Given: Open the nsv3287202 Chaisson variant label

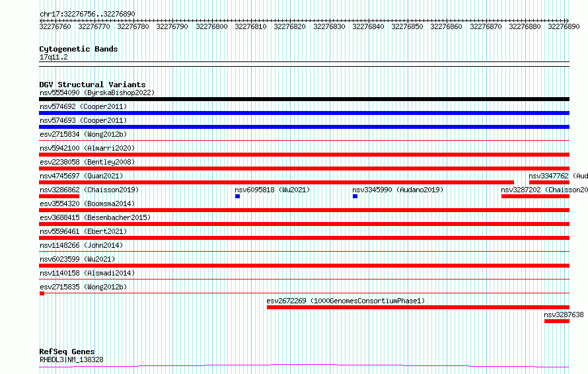Looking at the screenshot, I should tap(544, 190).
